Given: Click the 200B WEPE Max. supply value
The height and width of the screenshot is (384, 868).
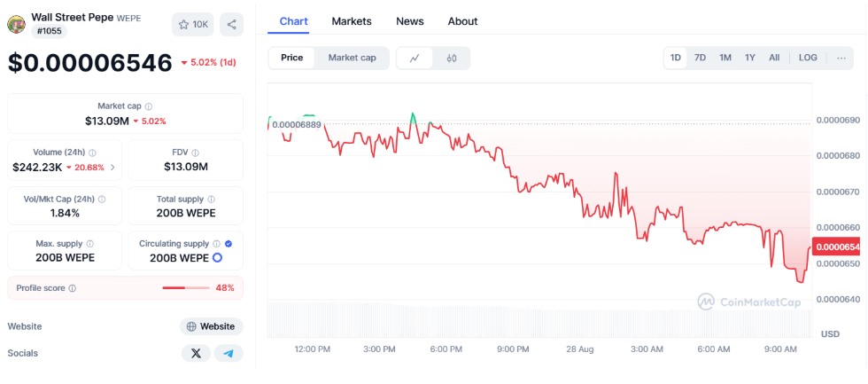Looking at the screenshot, I should pos(66,258).
